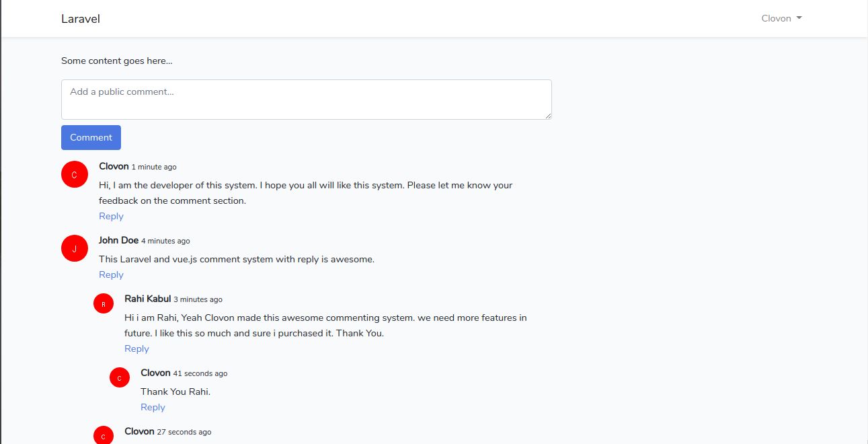Reply to Rahi Kabul's comment

tap(136, 348)
